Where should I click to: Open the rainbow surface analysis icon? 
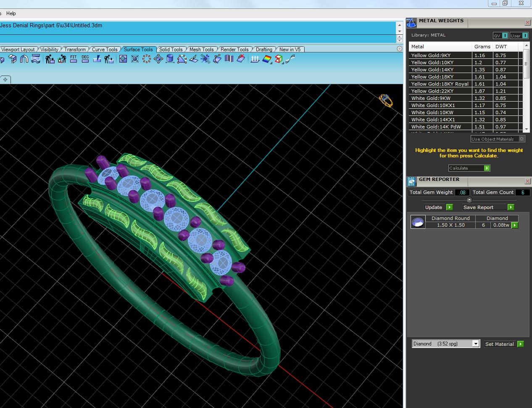pyautogui.click(x=267, y=59)
